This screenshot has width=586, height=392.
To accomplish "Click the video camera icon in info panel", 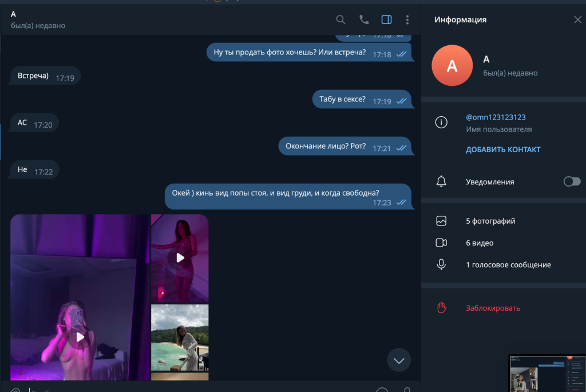I will pos(441,243).
